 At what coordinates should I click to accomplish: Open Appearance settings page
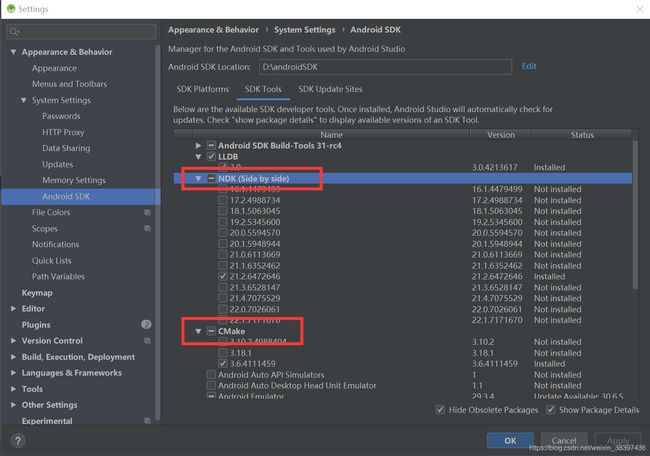(54, 68)
